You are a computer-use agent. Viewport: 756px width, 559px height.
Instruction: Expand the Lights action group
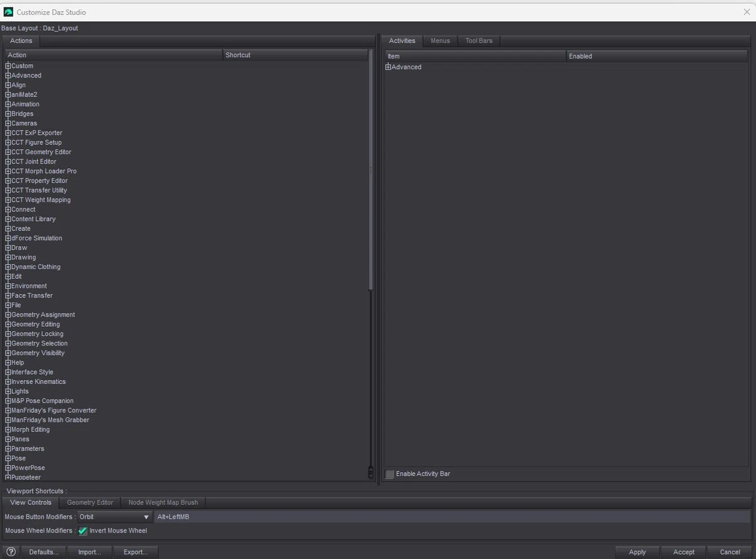tap(8, 391)
